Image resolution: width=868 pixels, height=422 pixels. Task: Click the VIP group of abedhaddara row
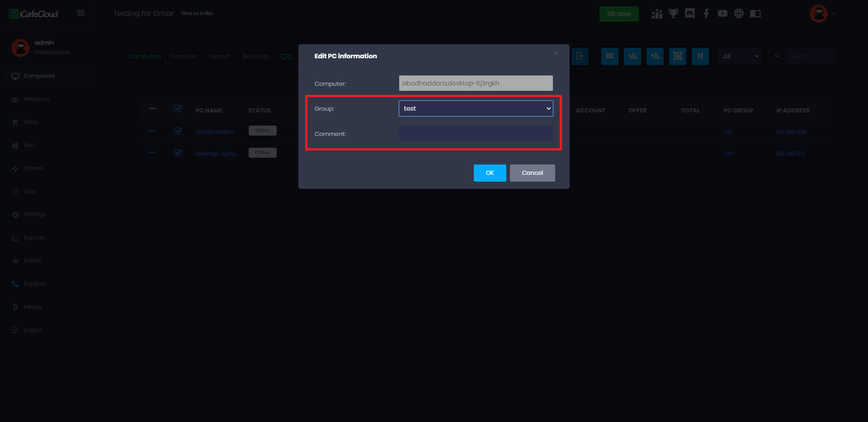[727, 132]
